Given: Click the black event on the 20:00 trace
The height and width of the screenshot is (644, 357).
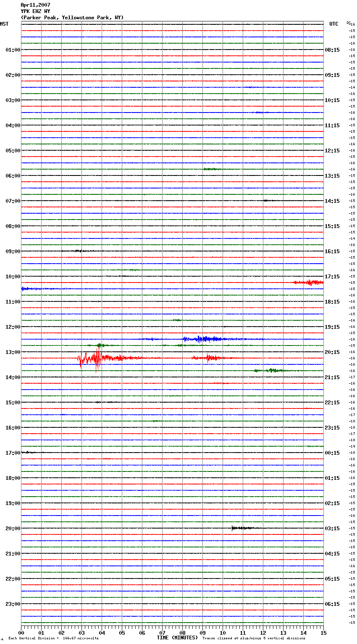Looking at the screenshot, I should pyautogui.click(x=246, y=528).
